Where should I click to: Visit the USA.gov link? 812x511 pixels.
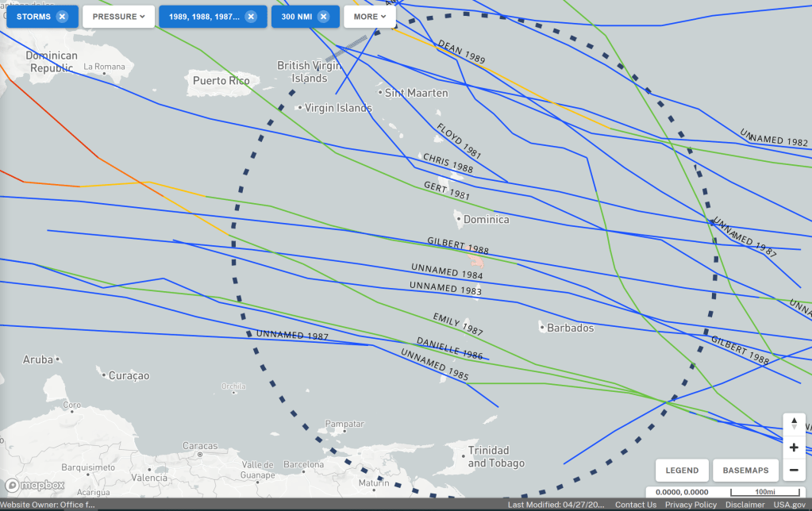[790, 505]
